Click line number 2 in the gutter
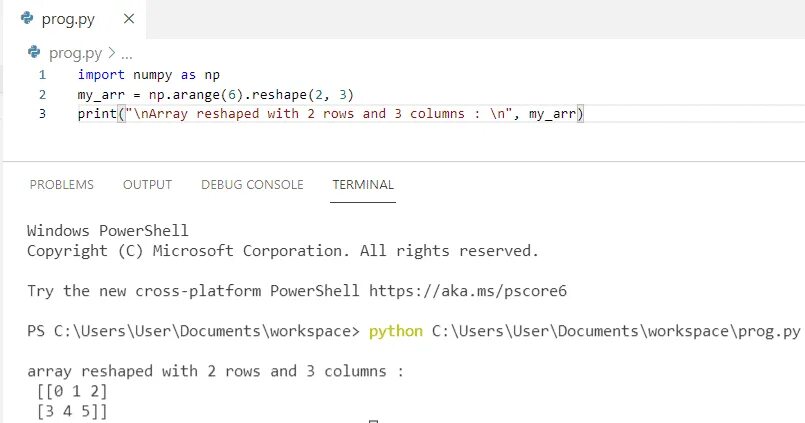Screen dimensions: 805x423 pyautogui.click(x=42, y=94)
